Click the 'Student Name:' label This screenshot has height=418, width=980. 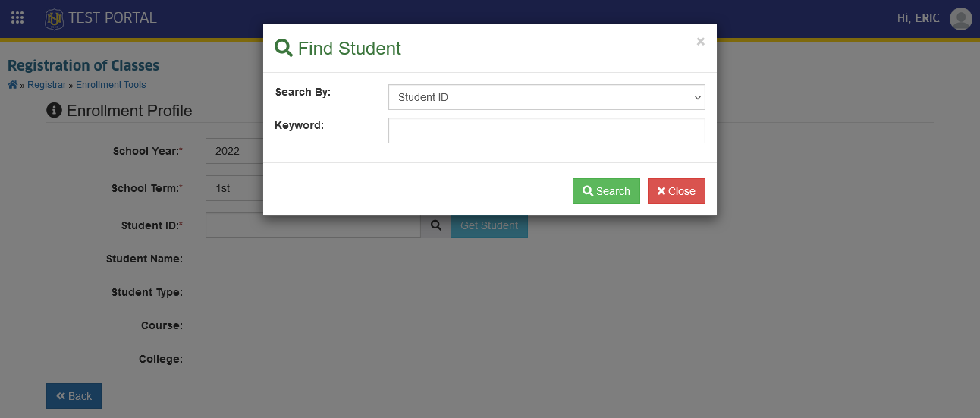click(144, 259)
